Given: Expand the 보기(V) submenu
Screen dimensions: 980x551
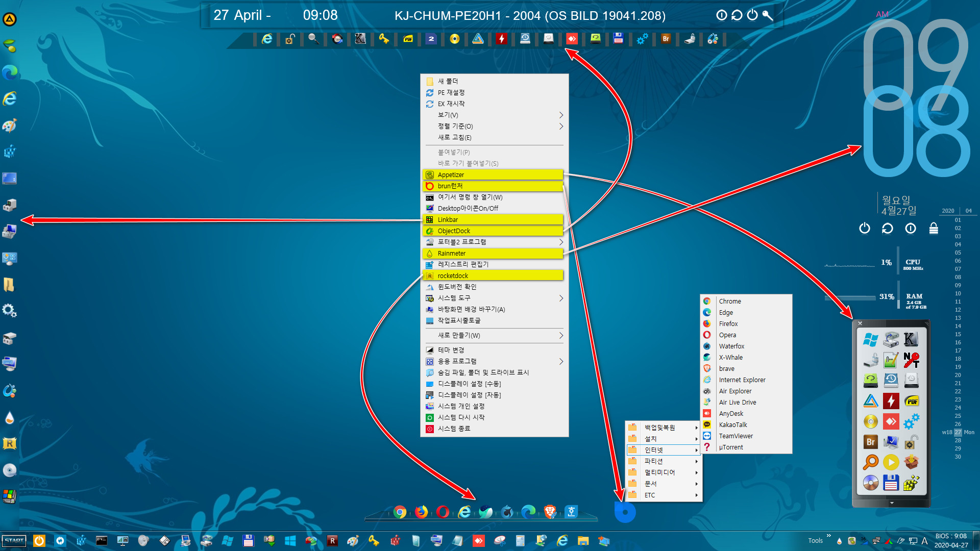Looking at the screenshot, I should pos(494,115).
